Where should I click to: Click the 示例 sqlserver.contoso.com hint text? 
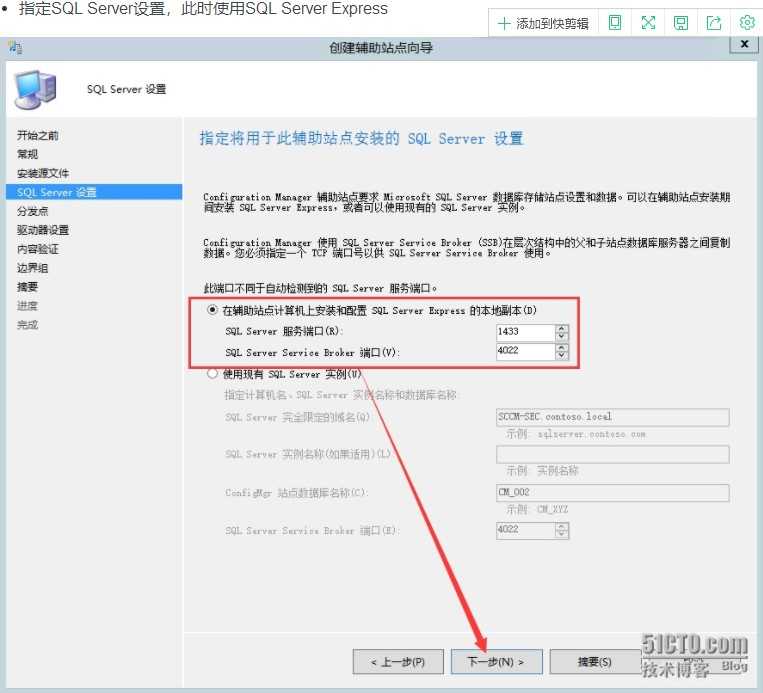576,434
